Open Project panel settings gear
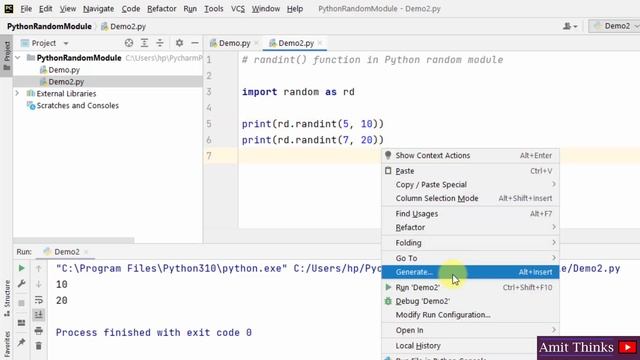The image size is (640, 360). 179,43
